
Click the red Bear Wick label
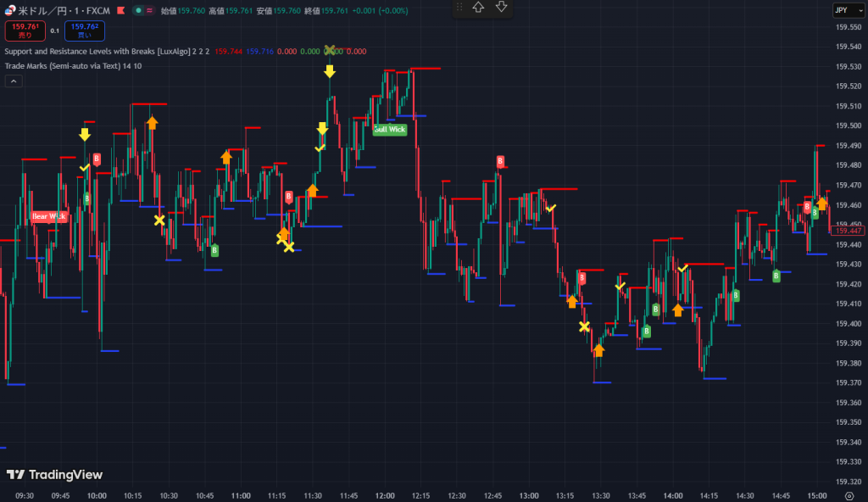(x=48, y=216)
